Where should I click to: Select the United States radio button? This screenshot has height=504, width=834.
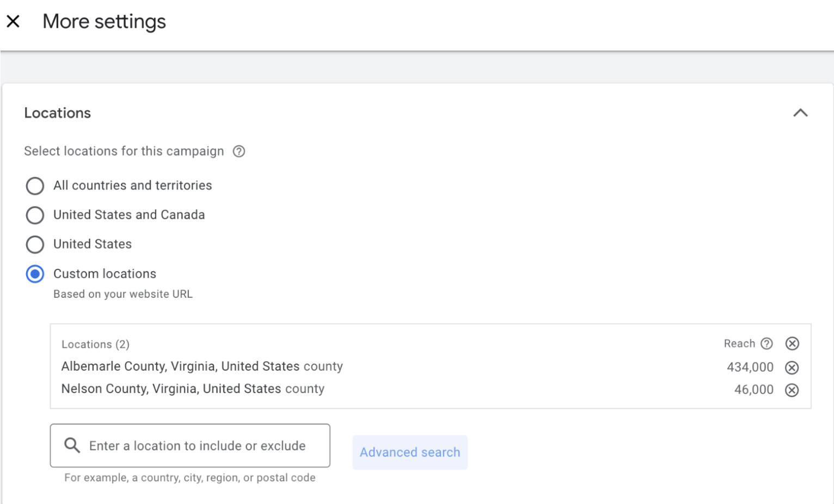pos(35,244)
